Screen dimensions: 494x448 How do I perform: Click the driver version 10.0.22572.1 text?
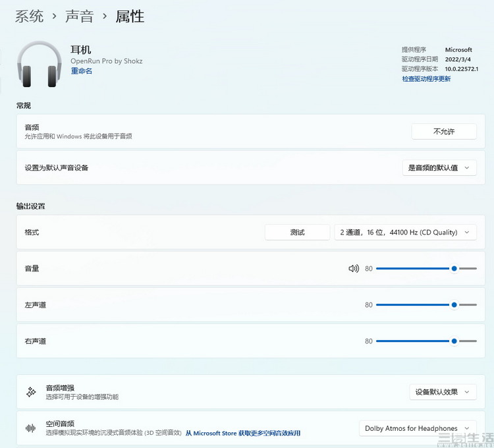pyautogui.click(x=462, y=69)
